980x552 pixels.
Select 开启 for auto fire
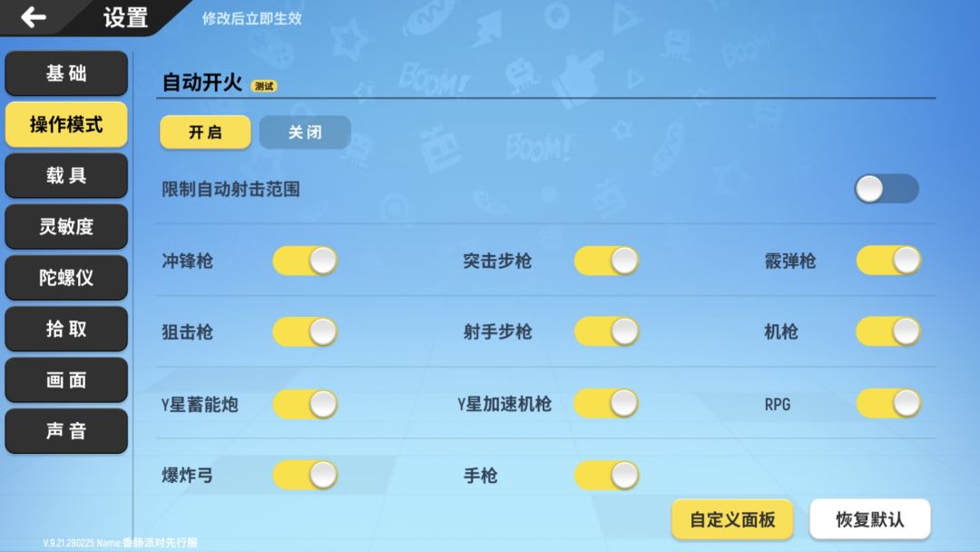pos(205,132)
